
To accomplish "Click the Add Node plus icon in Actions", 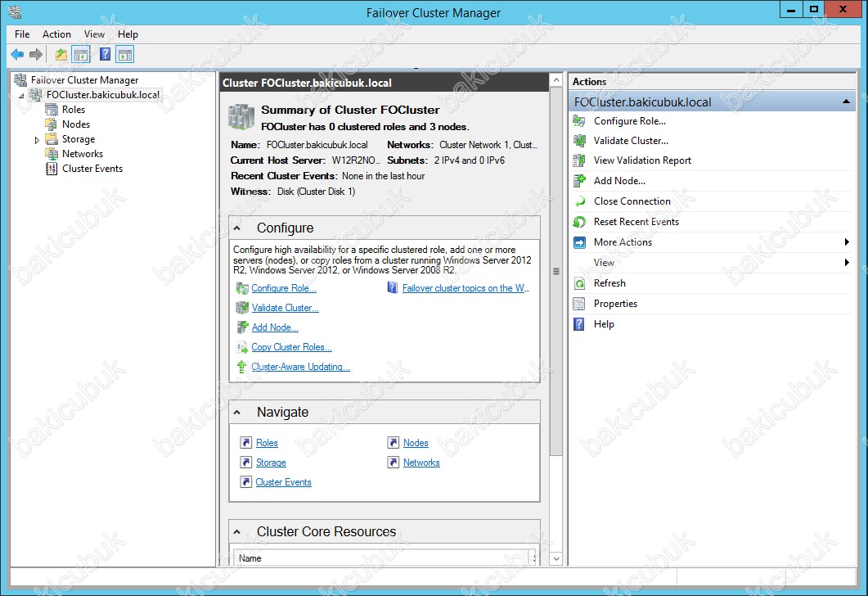I will point(579,181).
